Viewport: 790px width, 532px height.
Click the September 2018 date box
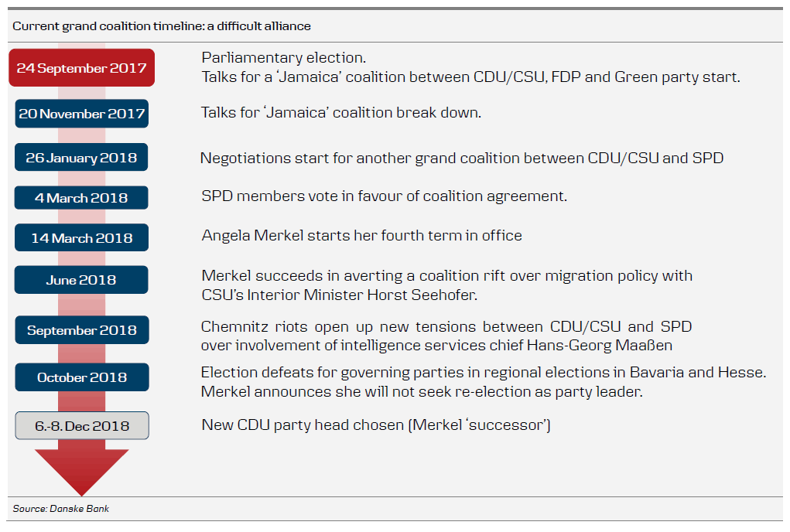click(81, 330)
